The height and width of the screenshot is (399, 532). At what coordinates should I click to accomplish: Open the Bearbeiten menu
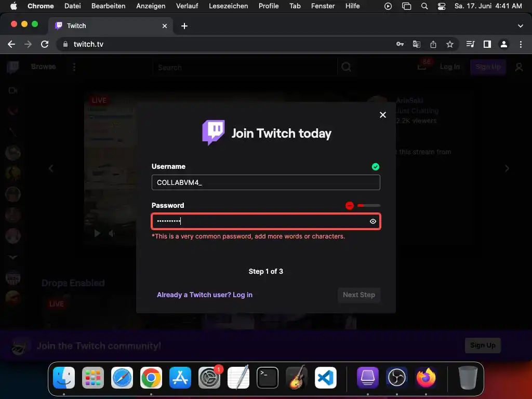point(108,6)
